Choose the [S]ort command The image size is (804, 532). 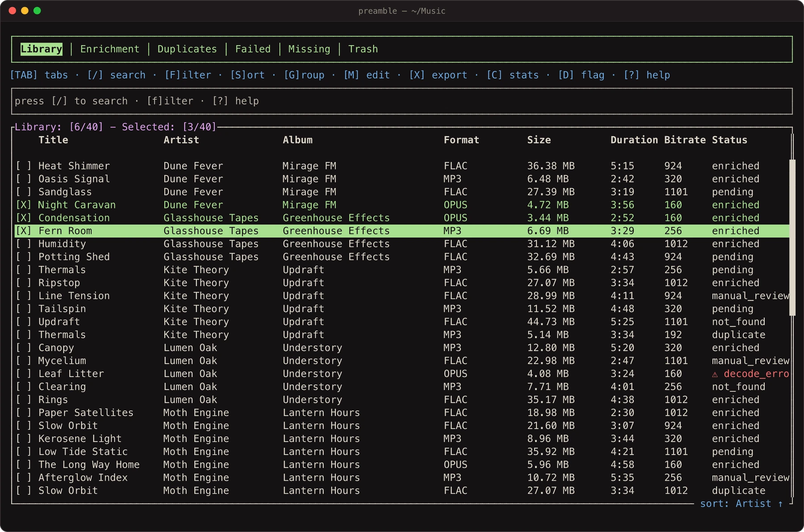[247, 75]
